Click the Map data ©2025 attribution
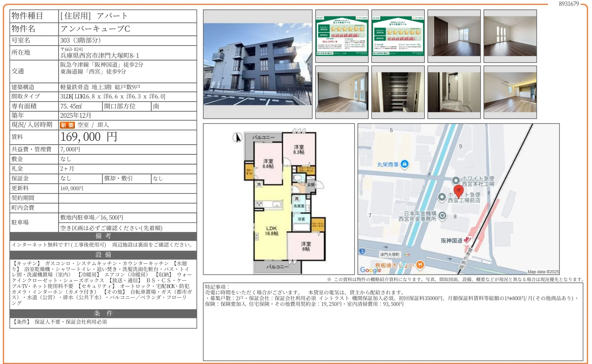This screenshot has height=364, width=592. coord(543,271)
